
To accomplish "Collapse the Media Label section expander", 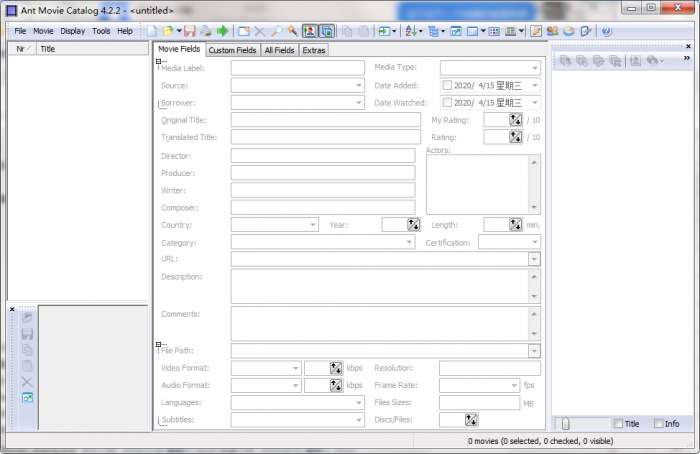I will [158, 61].
